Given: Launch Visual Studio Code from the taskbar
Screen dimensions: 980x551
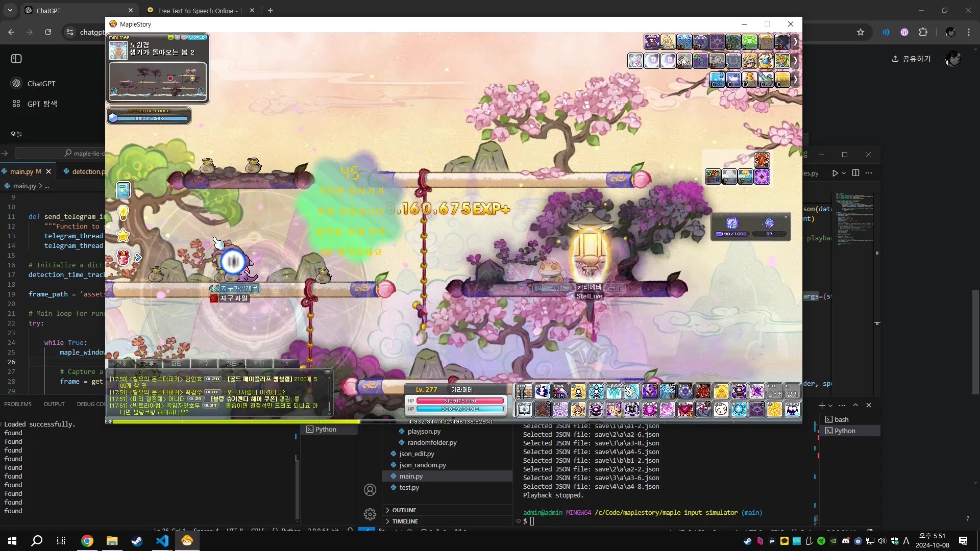Looking at the screenshot, I should click(162, 541).
